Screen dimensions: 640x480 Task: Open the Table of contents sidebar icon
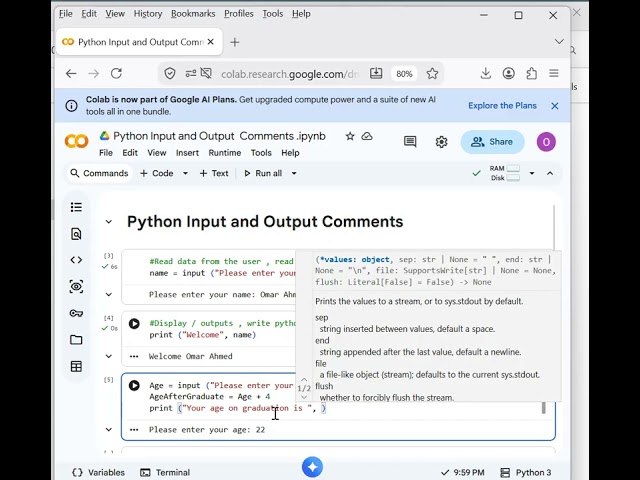pyautogui.click(x=76, y=207)
